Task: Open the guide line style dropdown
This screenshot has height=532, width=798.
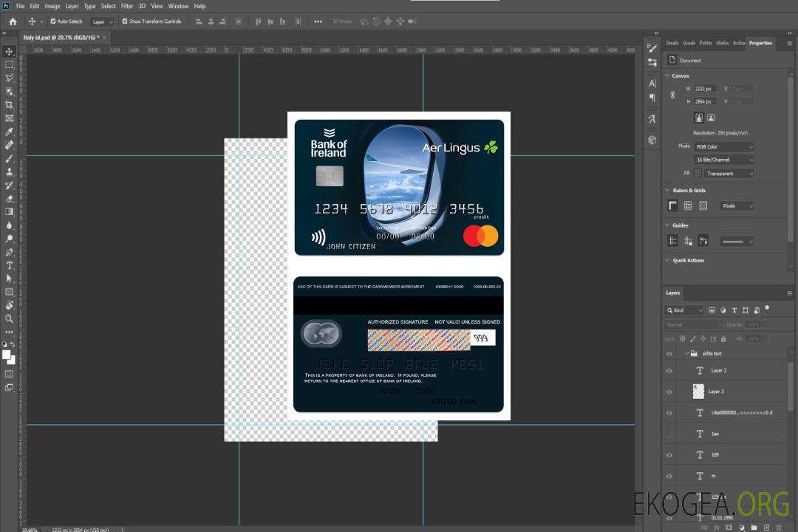Action: point(737,242)
